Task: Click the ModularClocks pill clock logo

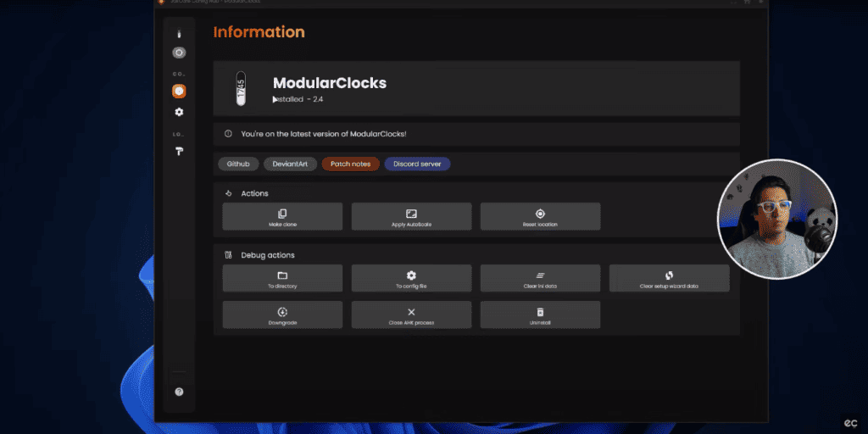Action: click(x=241, y=88)
